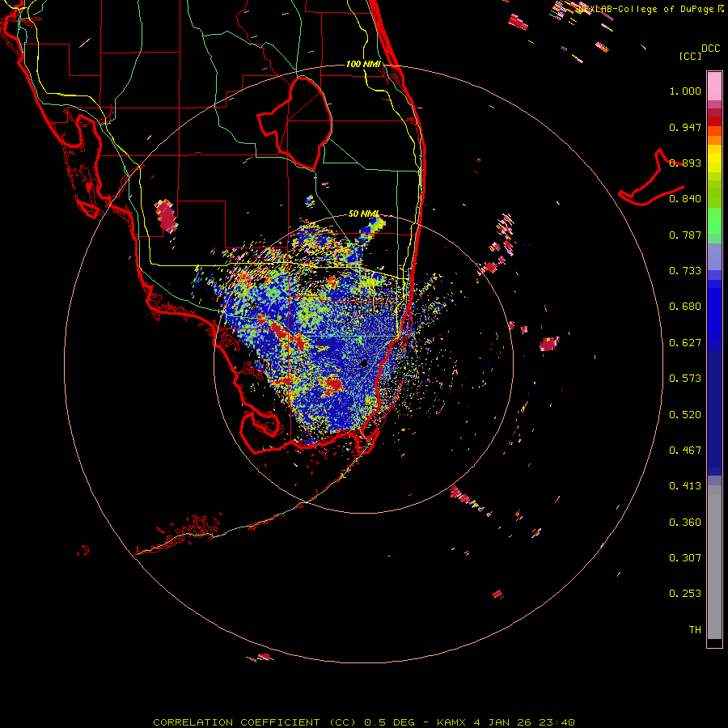Click the [CC] units label
This screenshot has height=728, width=728.
coord(690,56)
